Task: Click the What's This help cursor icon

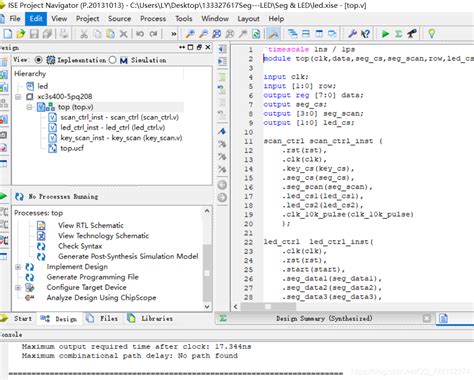Action: pyautogui.click(x=365, y=34)
